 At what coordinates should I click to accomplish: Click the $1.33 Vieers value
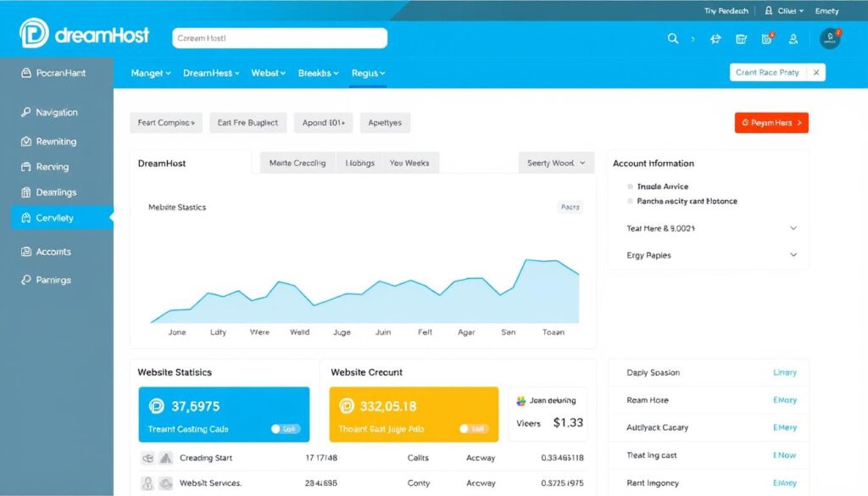pos(568,422)
